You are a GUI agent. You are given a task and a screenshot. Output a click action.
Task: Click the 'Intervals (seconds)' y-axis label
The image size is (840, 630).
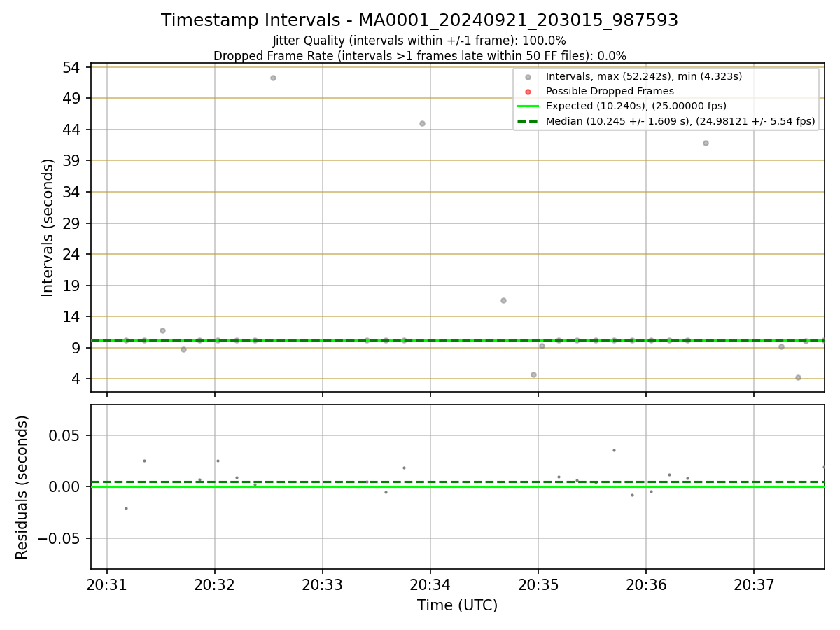point(48,227)
